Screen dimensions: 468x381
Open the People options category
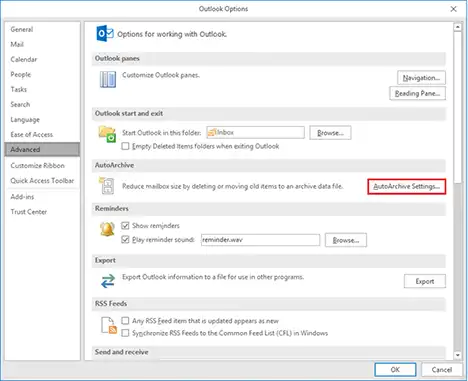(42, 74)
